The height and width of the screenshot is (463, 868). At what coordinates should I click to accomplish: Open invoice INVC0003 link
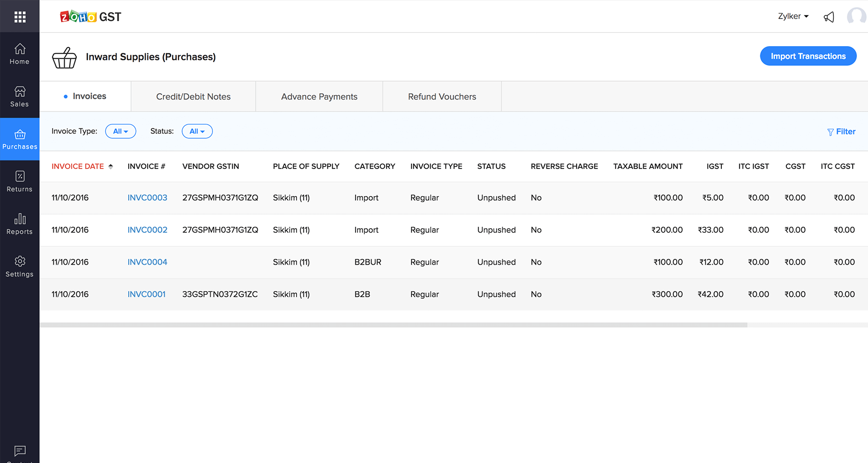[x=147, y=198]
